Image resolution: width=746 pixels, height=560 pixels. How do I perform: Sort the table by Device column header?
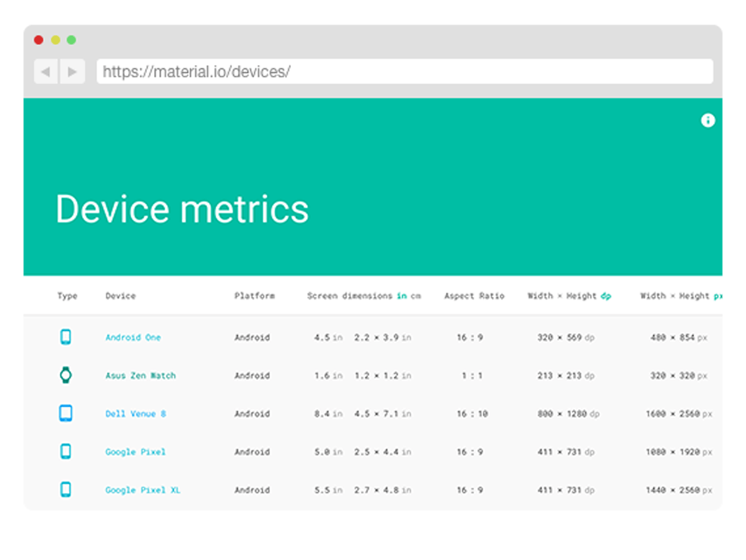tap(120, 296)
